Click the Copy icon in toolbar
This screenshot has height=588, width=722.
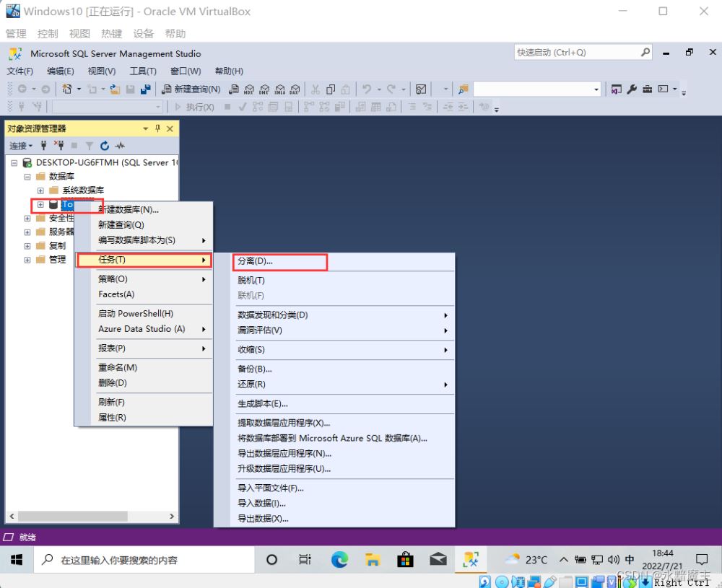click(331, 89)
